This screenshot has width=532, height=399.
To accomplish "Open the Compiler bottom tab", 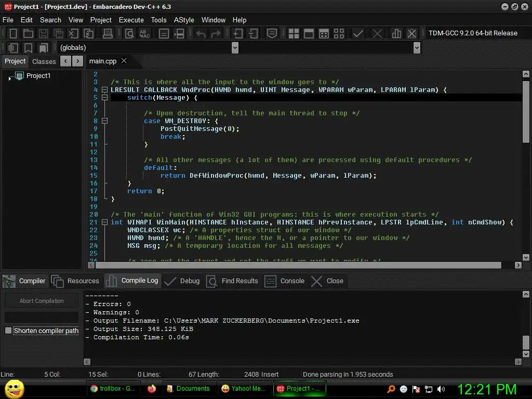I will click(x=24, y=281).
